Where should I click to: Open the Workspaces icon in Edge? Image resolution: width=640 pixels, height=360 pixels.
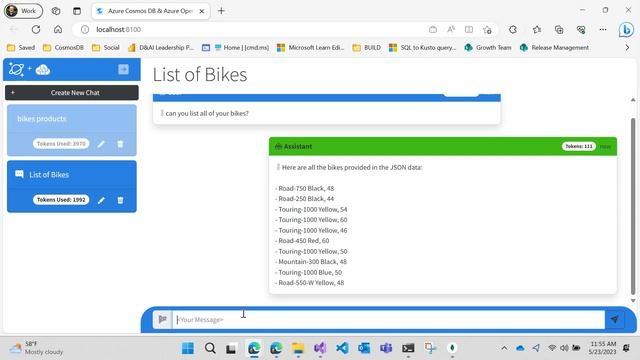[56, 11]
